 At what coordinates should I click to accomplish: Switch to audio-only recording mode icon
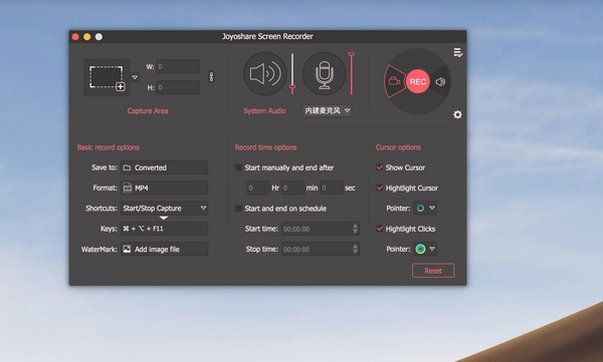tap(440, 82)
